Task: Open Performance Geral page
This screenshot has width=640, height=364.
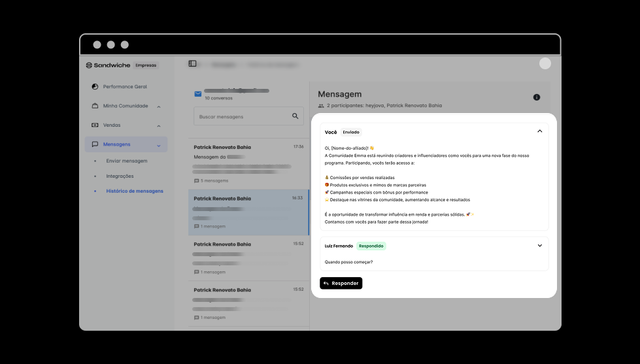Action: 126,86
